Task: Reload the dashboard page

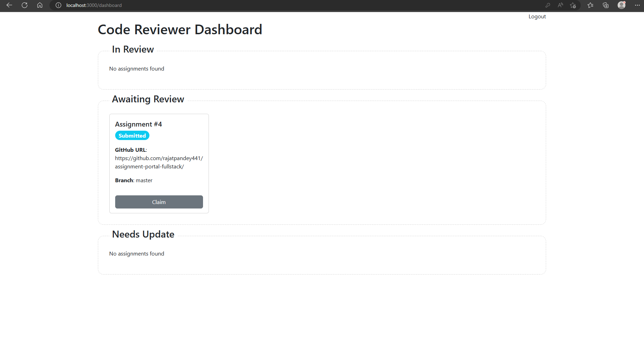Action: tap(25, 5)
